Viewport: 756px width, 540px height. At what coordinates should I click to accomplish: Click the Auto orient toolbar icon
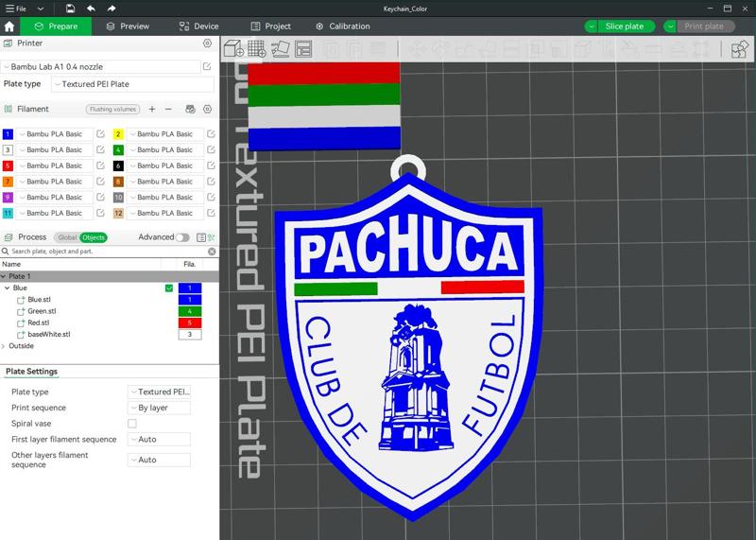click(x=280, y=49)
